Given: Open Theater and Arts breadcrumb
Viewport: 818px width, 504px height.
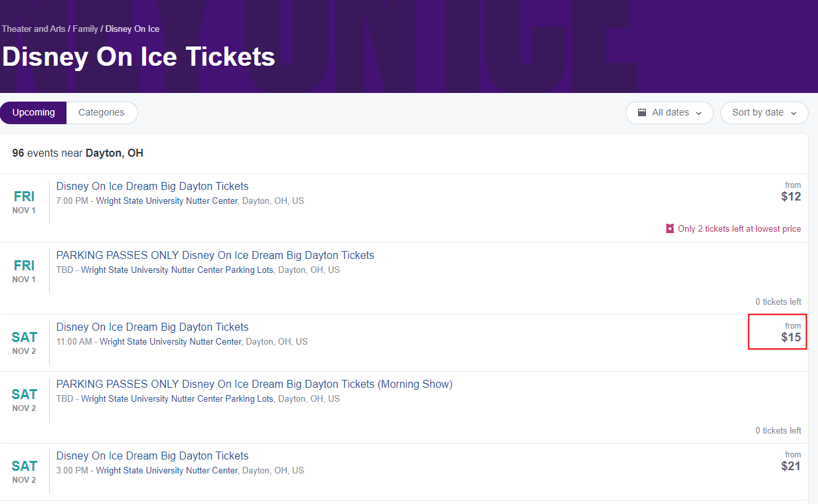Looking at the screenshot, I should (33, 29).
